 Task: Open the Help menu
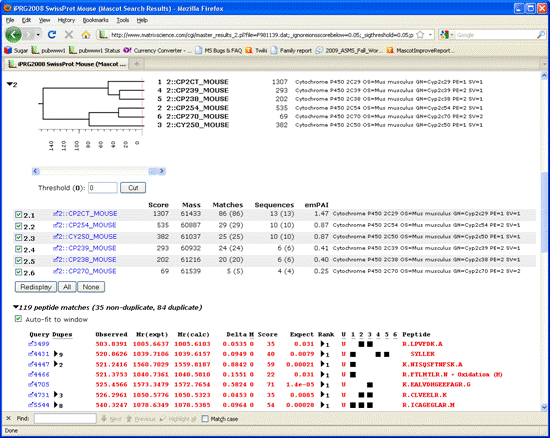point(142,20)
